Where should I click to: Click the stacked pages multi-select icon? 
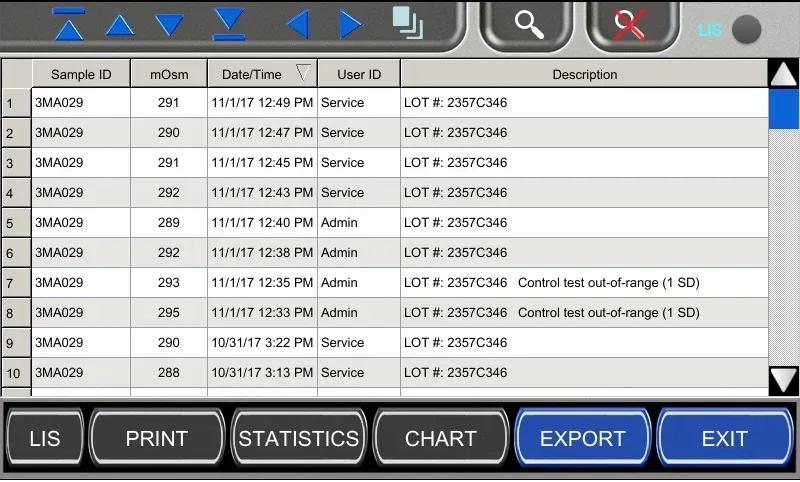408,23
